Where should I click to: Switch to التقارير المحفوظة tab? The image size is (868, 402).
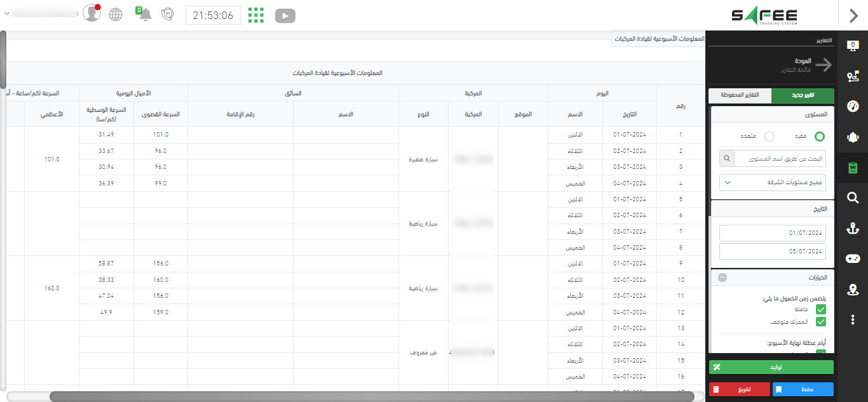click(740, 95)
